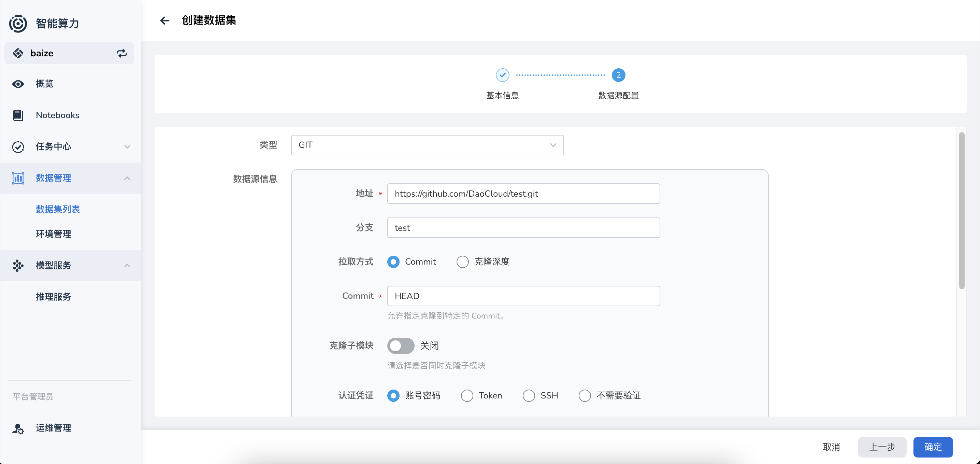980x464 pixels.
Task: Click the Notebooks icon in sidebar
Action: (x=18, y=115)
